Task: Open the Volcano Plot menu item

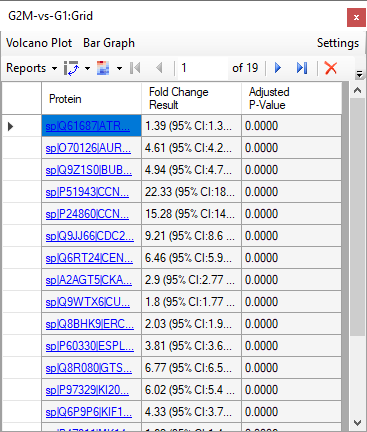Action: pyautogui.click(x=39, y=43)
